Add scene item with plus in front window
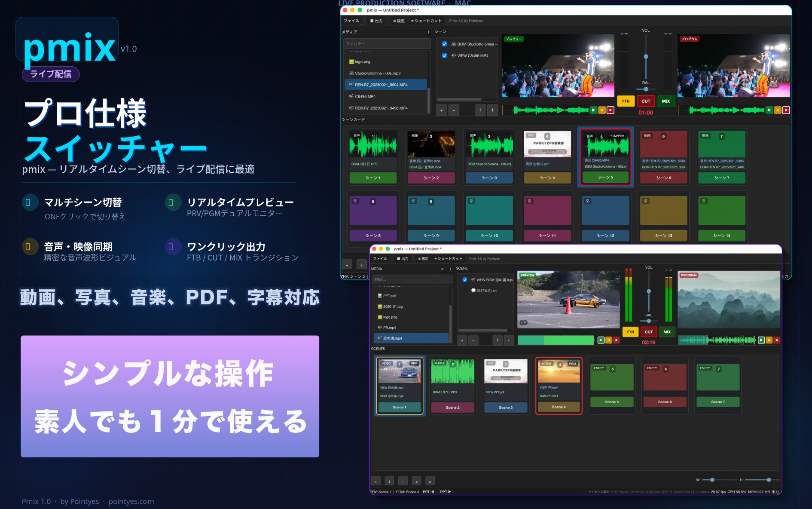Image resolution: width=812 pixels, height=509 pixels. pyautogui.click(x=462, y=340)
